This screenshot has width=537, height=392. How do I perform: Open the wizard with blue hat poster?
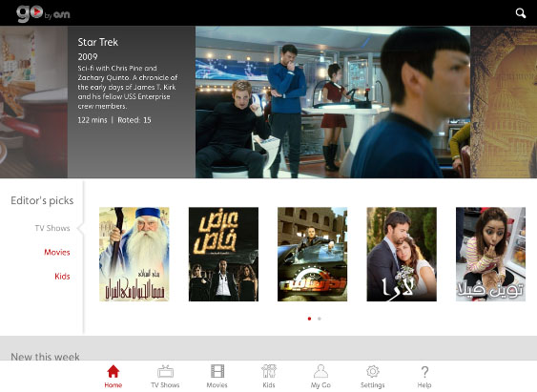[x=134, y=254]
